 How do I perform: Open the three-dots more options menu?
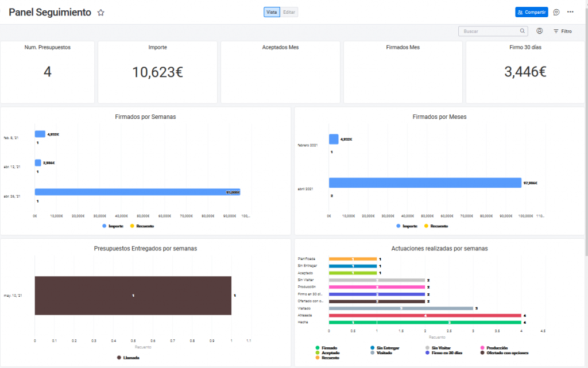(570, 12)
